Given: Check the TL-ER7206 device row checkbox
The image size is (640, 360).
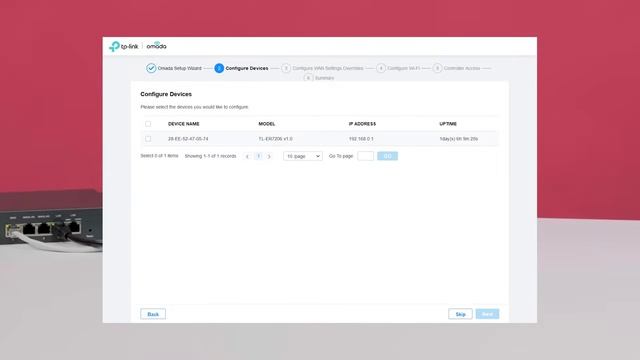Looking at the screenshot, I should pos(148,139).
